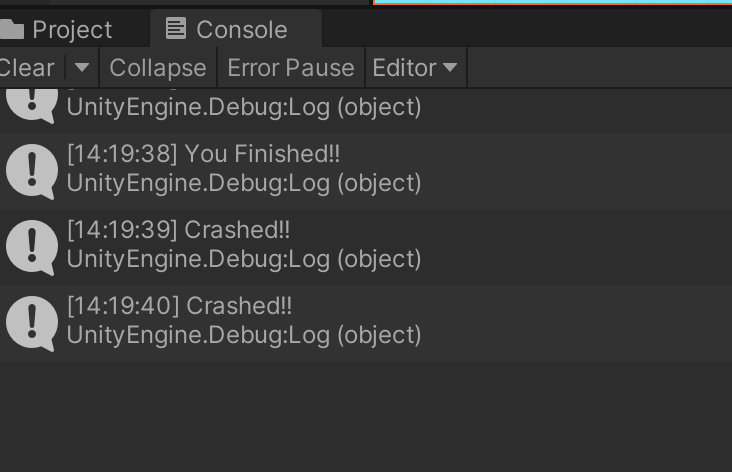Select the Crashed!! entry logged at 14:19:40
Image resolution: width=732 pixels, height=472 pixels.
tap(366, 323)
